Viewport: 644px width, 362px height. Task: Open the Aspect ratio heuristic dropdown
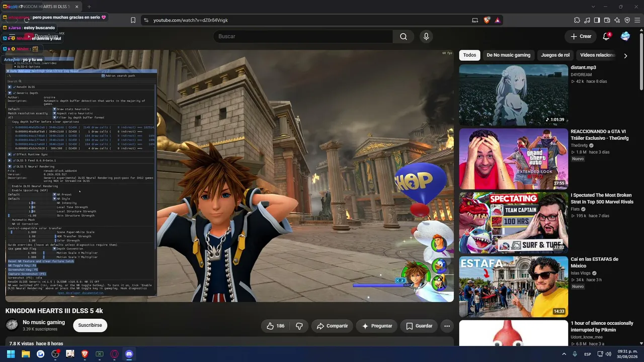coord(54,113)
